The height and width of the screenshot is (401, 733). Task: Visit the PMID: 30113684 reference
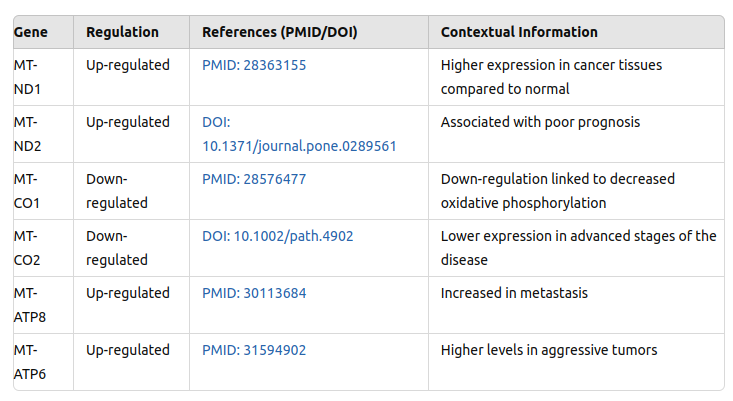[x=253, y=293]
